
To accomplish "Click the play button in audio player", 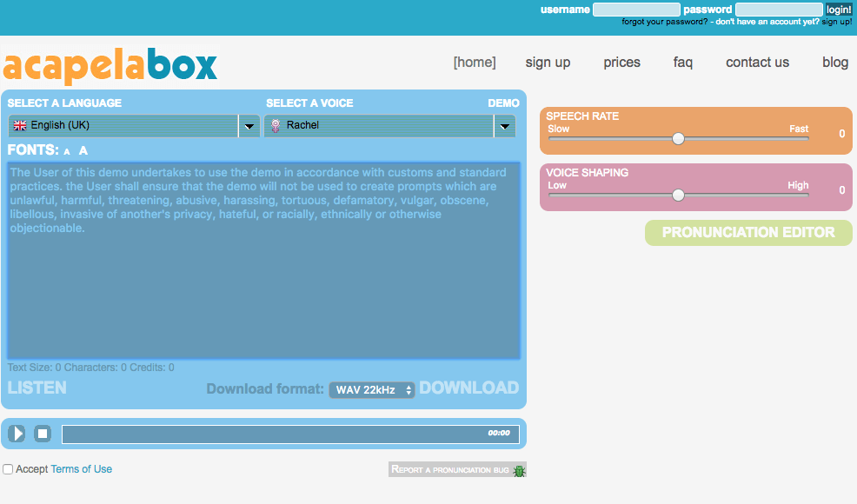I will [17, 434].
